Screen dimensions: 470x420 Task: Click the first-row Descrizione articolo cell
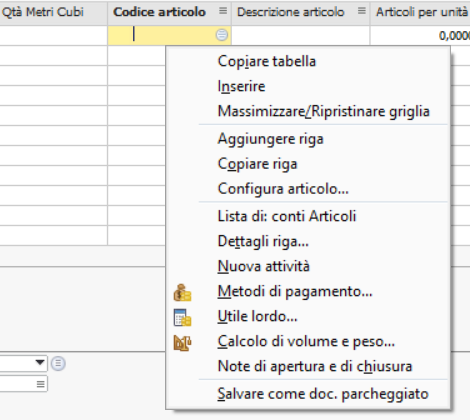pyautogui.click(x=301, y=35)
